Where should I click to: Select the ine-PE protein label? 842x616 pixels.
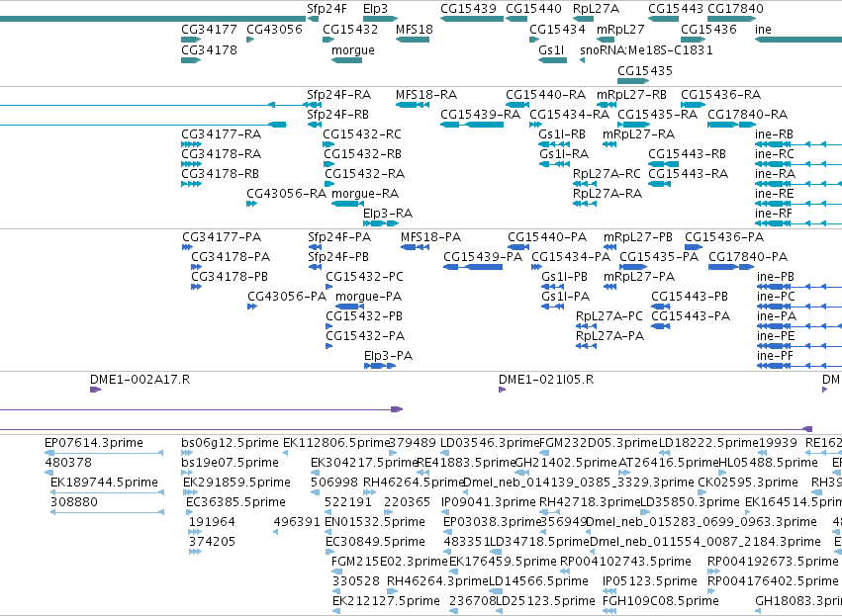click(x=776, y=336)
